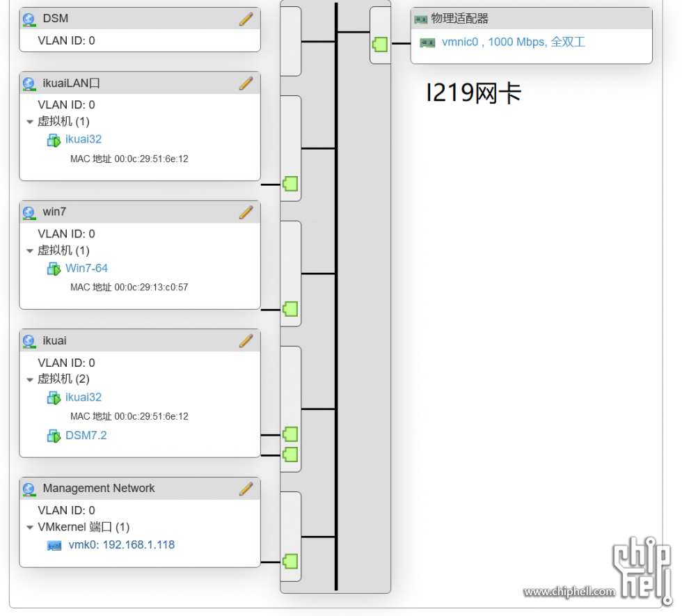This screenshot has height=616, width=682.
Task: Click the NIC icon beside vmnic0
Action: point(427,42)
